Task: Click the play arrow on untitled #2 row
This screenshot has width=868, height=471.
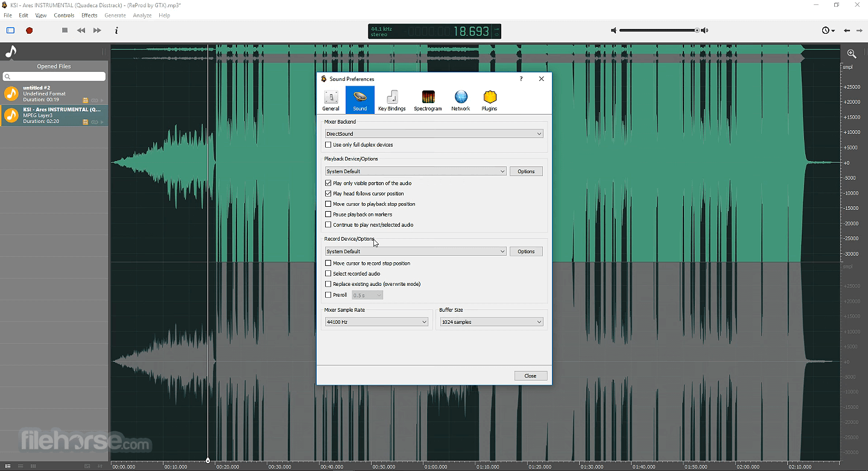Action: click(x=102, y=100)
